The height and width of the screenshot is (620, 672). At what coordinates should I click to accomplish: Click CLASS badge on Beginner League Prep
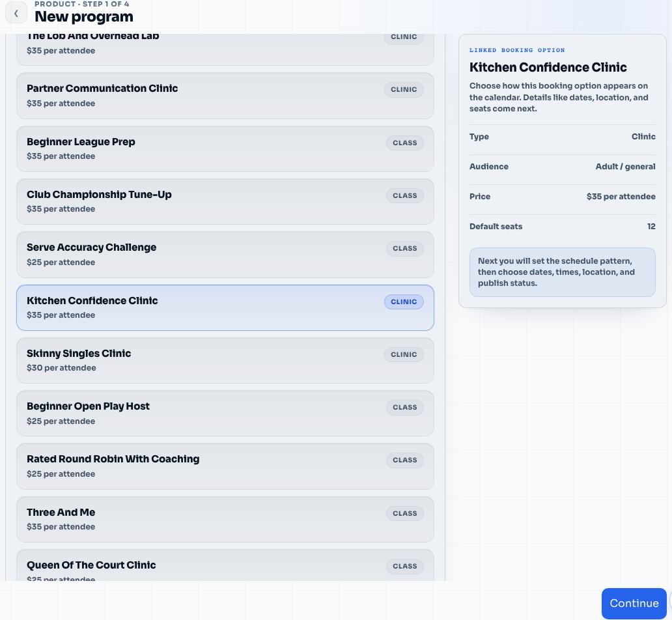click(404, 143)
